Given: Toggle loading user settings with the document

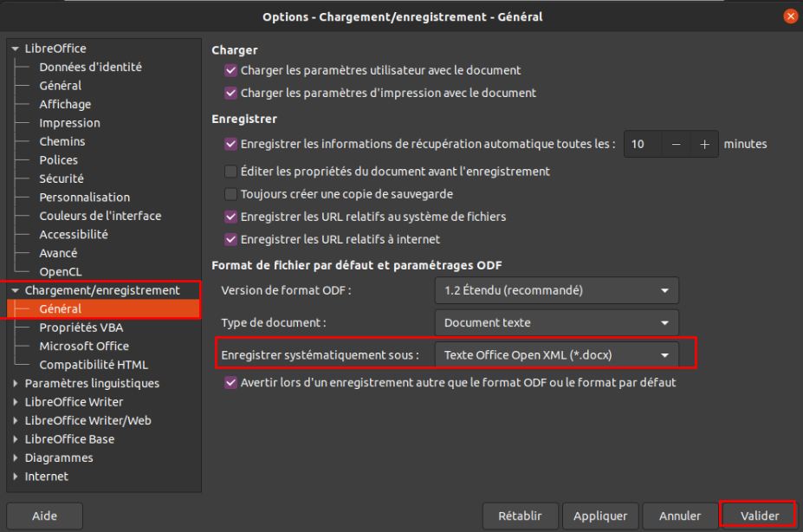Looking at the screenshot, I should [231, 70].
